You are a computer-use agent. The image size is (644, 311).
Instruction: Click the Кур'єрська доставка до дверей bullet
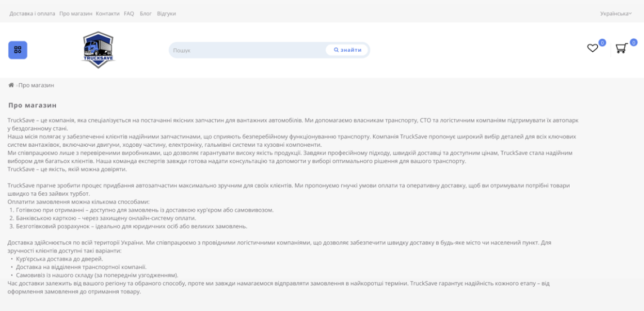pos(59,259)
